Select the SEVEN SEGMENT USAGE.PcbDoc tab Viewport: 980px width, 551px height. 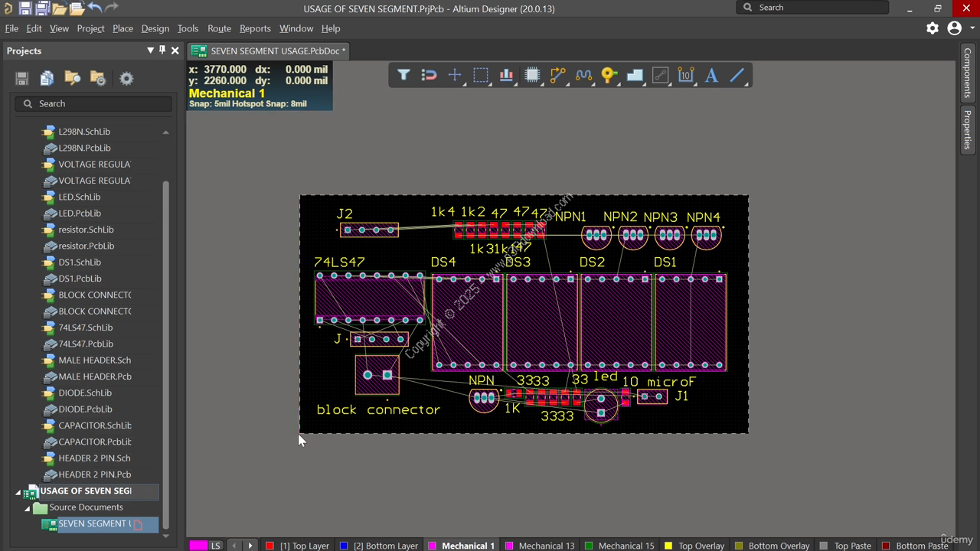pyautogui.click(x=269, y=51)
